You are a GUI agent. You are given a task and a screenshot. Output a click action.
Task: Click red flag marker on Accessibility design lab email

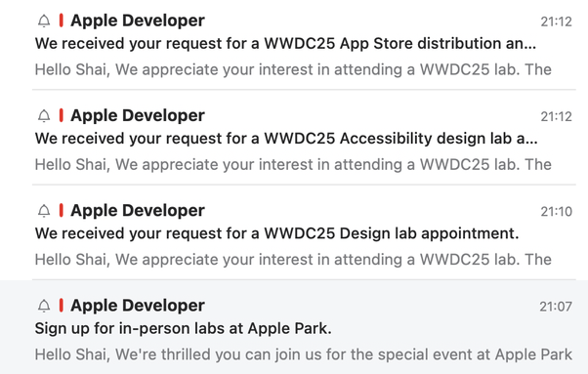(x=62, y=115)
